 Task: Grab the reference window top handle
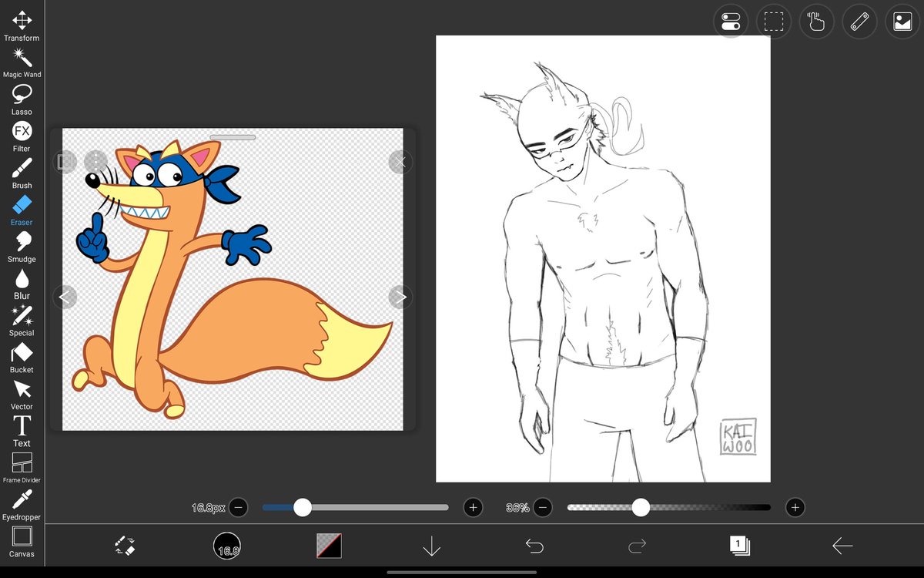(233, 137)
